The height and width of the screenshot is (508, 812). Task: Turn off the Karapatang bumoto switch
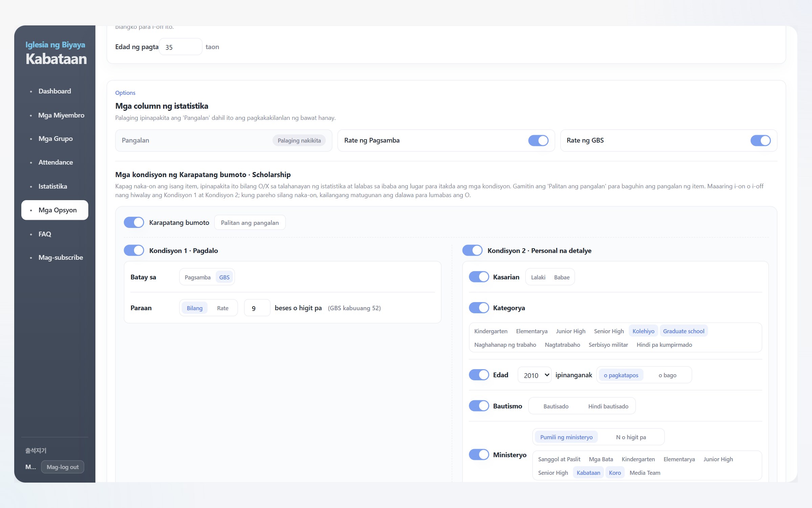coord(134,223)
